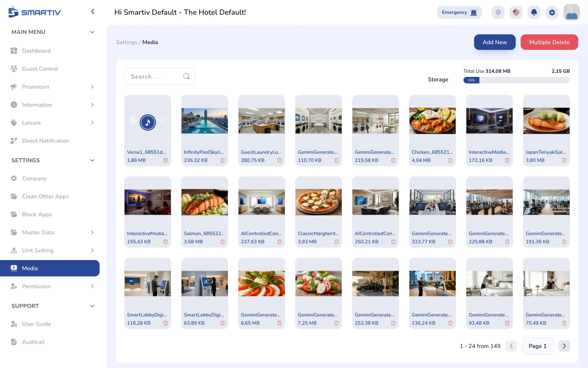Open the 136,24 KB GeminiGenerate thumbnail
The width and height of the screenshot is (588, 368).
pos(432,283)
